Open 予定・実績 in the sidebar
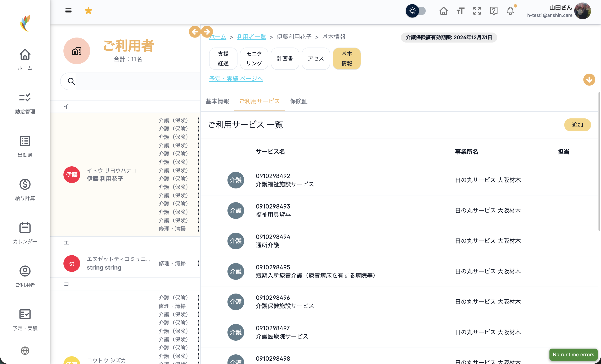 point(25,320)
